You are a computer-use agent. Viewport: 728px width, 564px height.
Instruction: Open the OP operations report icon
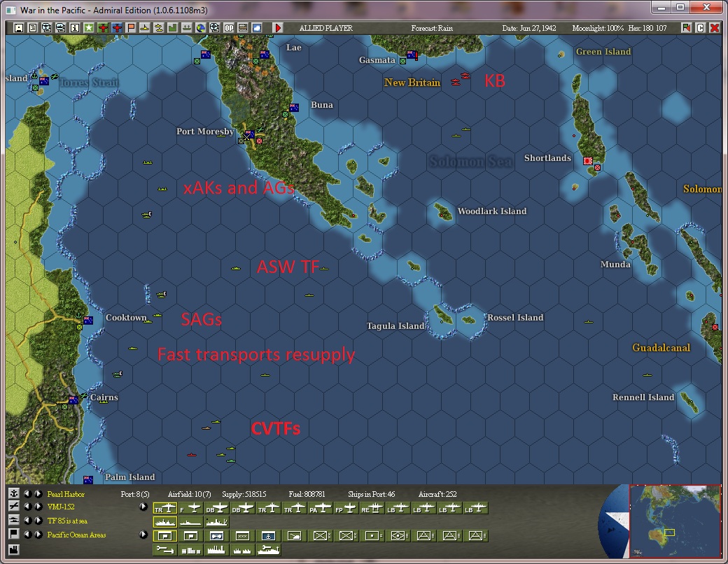tap(228, 28)
